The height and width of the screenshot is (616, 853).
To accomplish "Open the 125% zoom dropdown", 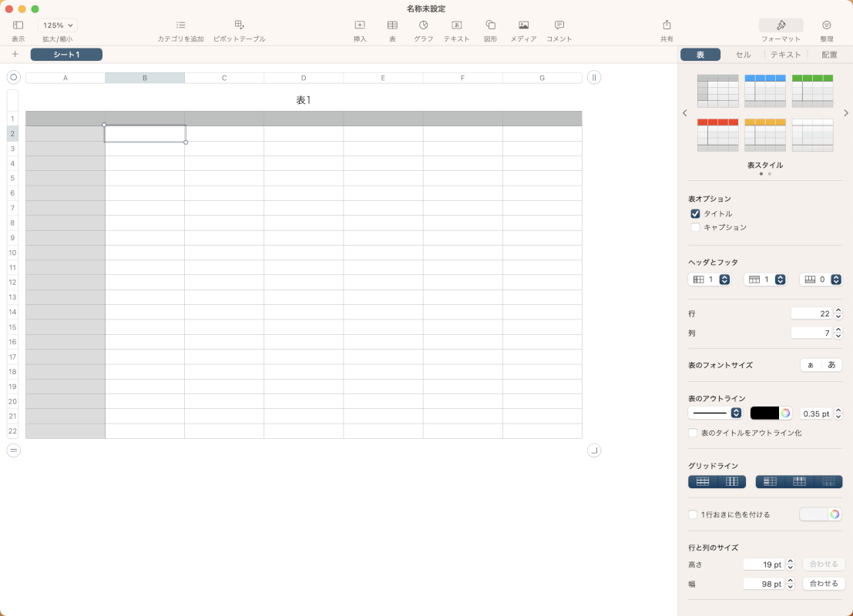I will click(58, 25).
